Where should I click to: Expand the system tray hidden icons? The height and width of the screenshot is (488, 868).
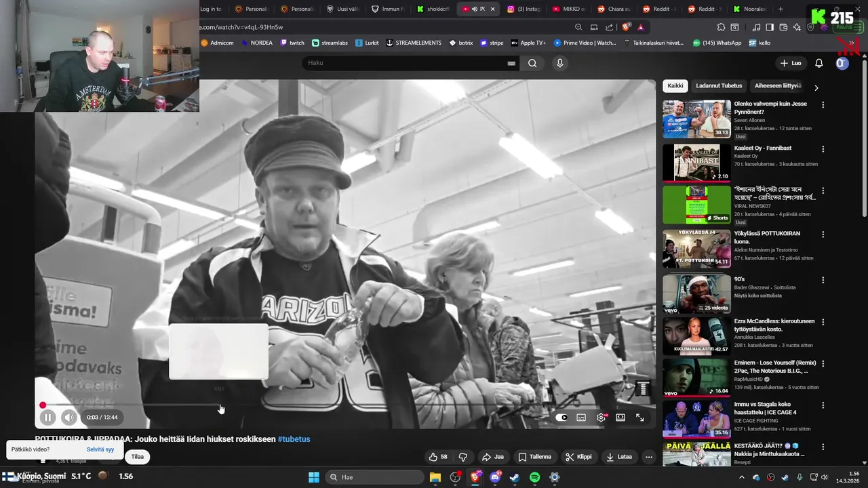[x=741, y=477]
